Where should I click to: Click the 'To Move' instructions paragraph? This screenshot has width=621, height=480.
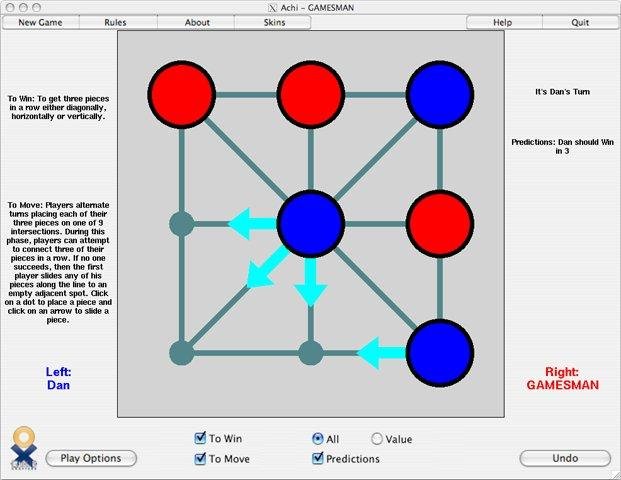click(58, 262)
